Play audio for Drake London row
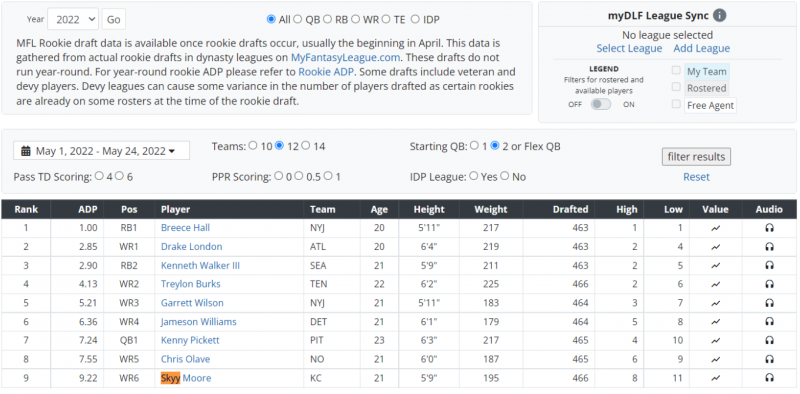The image size is (800, 394). (769, 247)
